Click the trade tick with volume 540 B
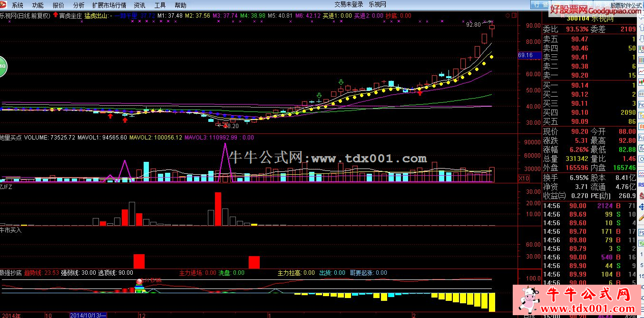644x318 pixels. click(589, 257)
